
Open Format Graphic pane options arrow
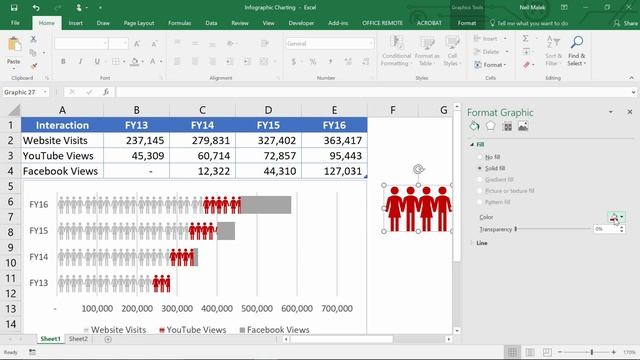tap(611, 112)
